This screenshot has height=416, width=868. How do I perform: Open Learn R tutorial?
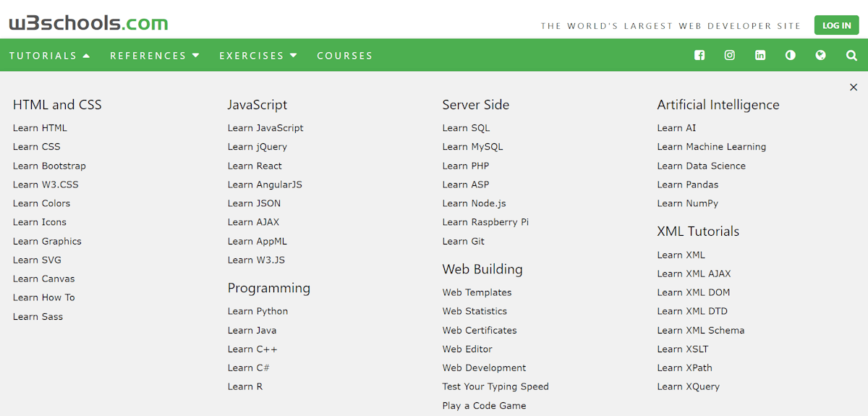click(245, 386)
